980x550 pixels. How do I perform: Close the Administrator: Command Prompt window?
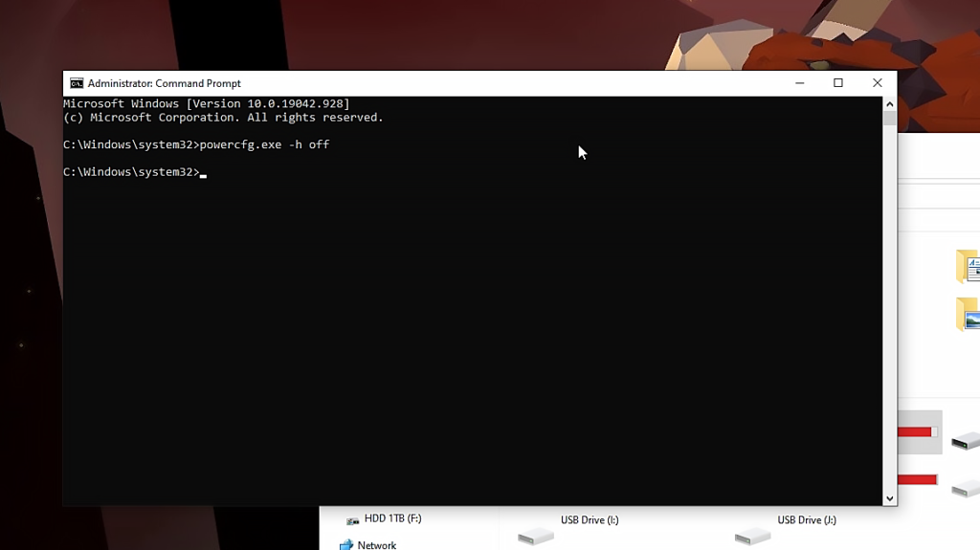click(877, 83)
